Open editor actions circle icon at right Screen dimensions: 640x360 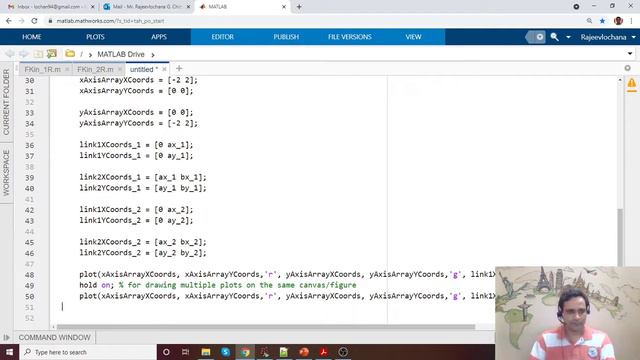627,68
